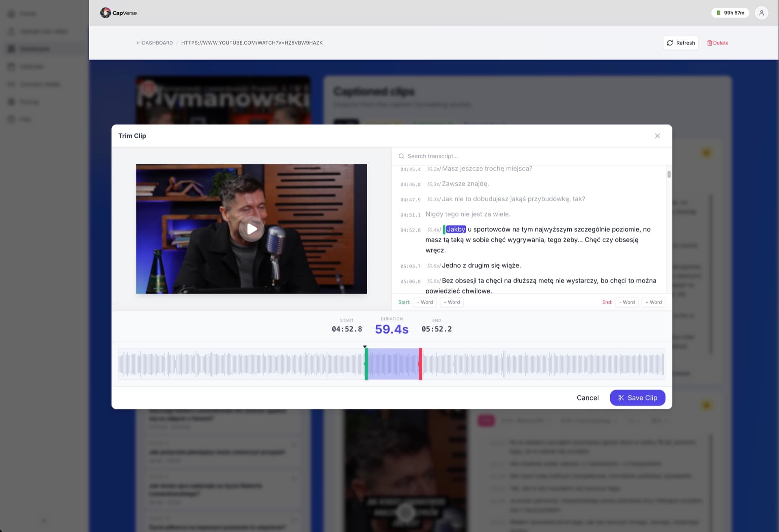Click the 99h 57m time balance badge

730,13
